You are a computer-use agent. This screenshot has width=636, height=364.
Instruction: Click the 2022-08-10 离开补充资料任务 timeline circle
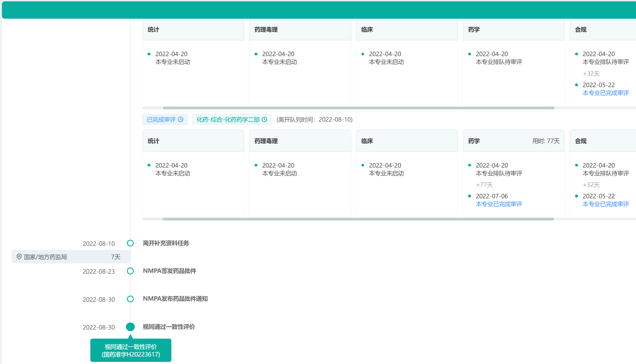130,243
